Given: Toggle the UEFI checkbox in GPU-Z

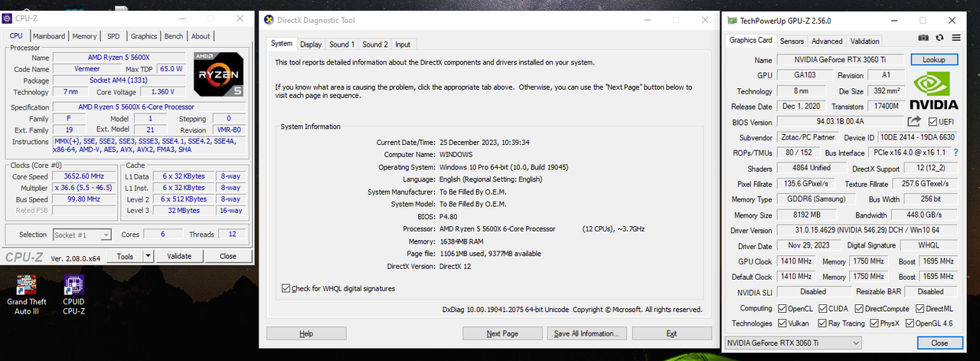Looking at the screenshot, I should pyautogui.click(x=933, y=122).
